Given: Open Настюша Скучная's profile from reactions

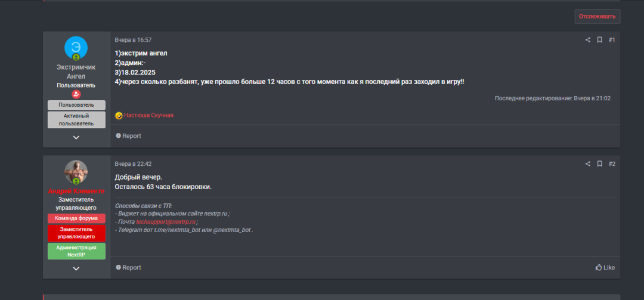Looking at the screenshot, I should click(x=148, y=115).
